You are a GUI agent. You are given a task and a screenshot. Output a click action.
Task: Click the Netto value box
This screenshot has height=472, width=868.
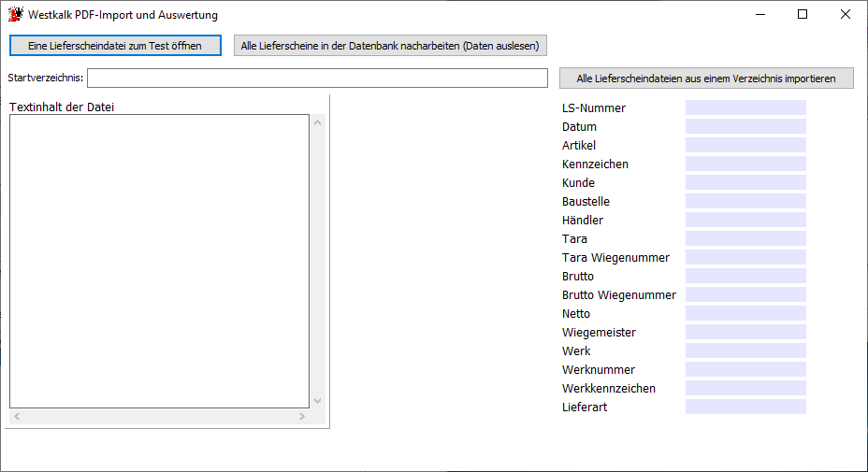pyautogui.click(x=745, y=313)
